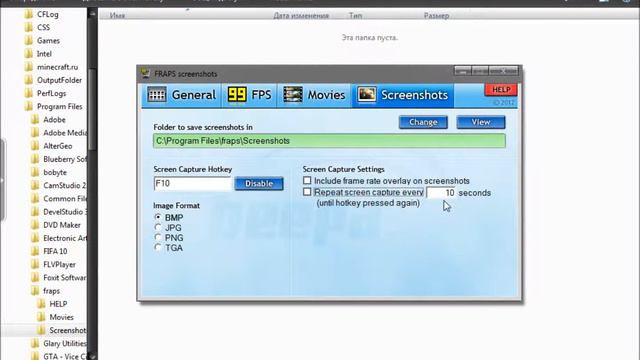This screenshot has height=360, width=640.
Task: Select minecraft.ru folder
Action: [x=58, y=67]
